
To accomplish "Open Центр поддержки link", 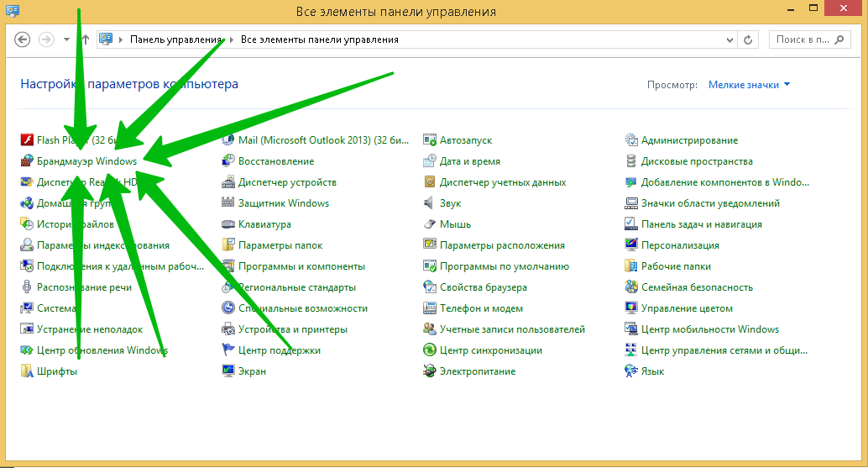I will click(x=279, y=350).
